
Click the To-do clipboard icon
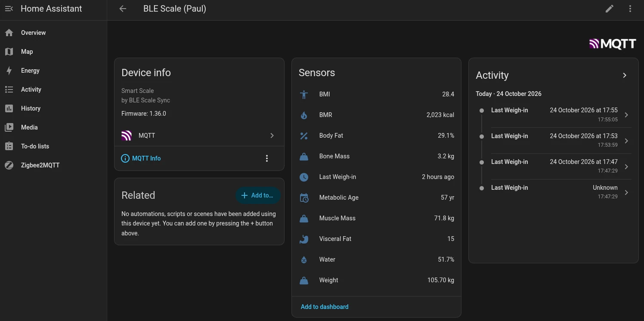tap(9, 146)
